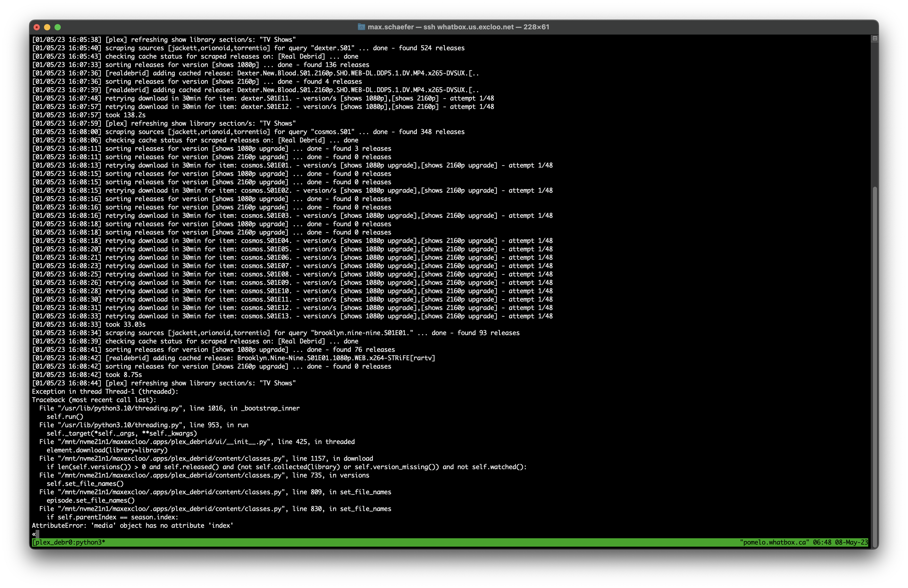This screenshot has height=588, width=908.
Task: Click the scrollback marker icon at top right
Action: pyautogui.click(x=875, y=38)
